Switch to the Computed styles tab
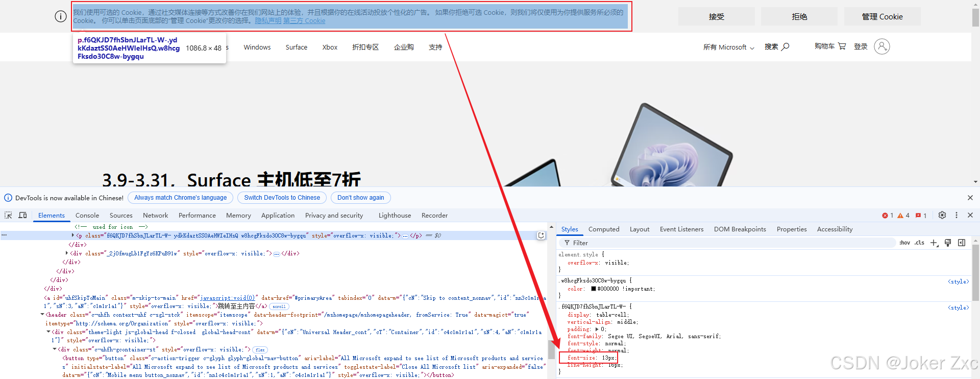980x379 pixels. click(x=604, y=229)
